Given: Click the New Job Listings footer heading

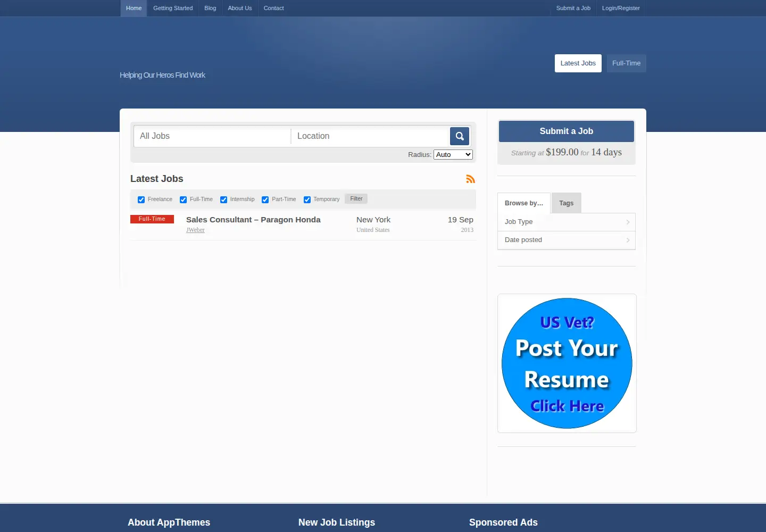Looking at the screenshot, I should [337, 522].
